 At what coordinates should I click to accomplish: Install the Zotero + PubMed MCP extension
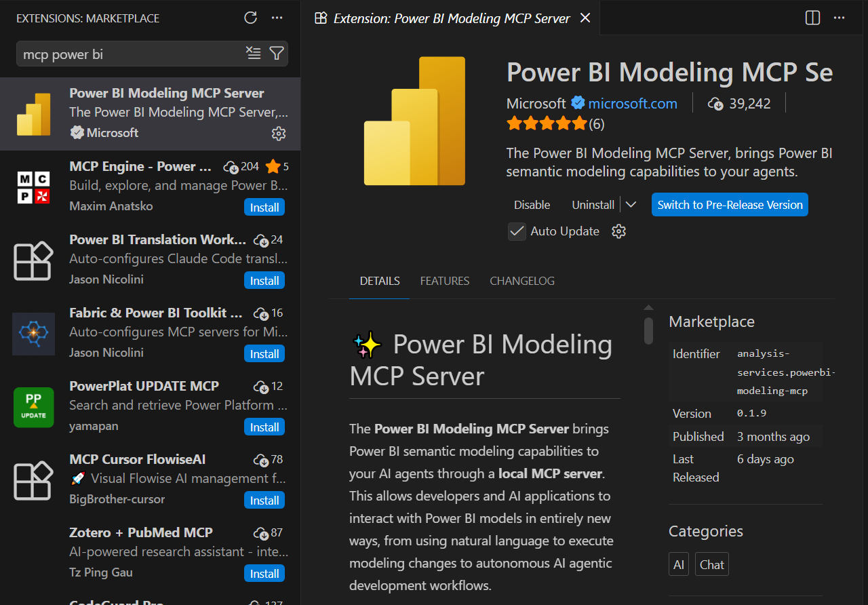[x=264, y=574]
